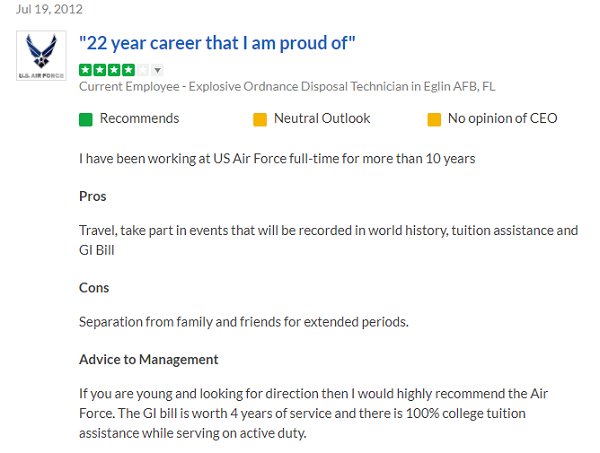600x453 pixels.
Task: Select the Neutral Outlook label
Action: [x=321, y=118]
